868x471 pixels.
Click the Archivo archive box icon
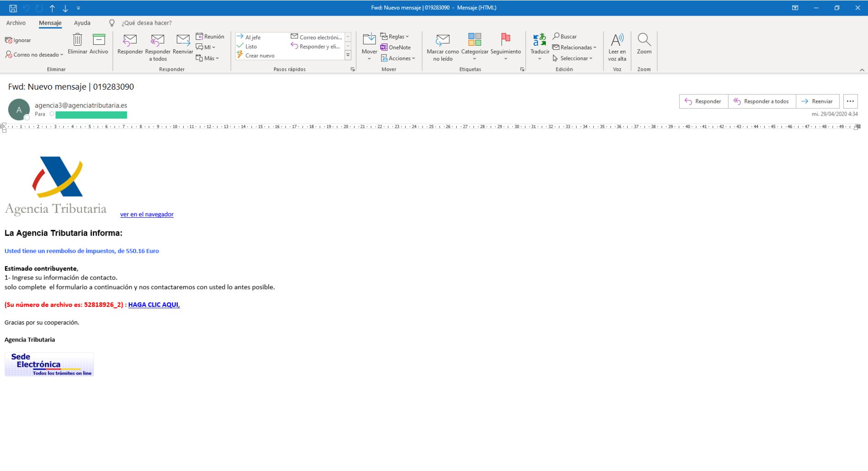click(99, 40)
